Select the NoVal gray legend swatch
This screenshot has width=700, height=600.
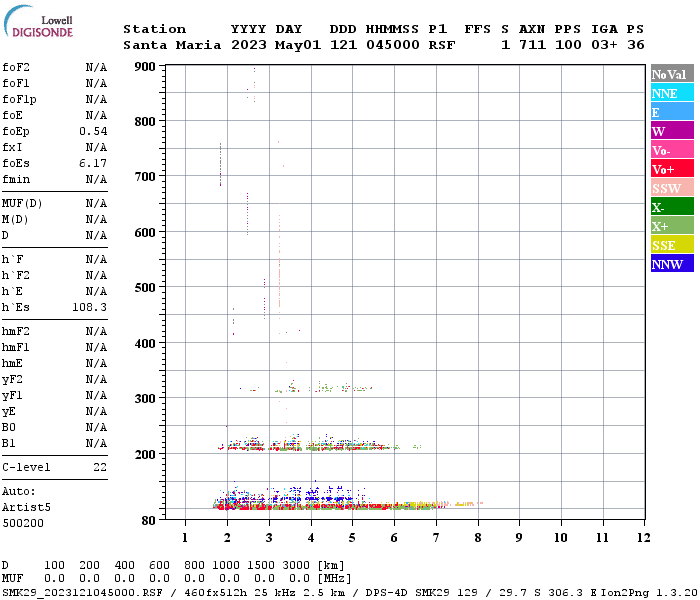(x=672, y=73)
